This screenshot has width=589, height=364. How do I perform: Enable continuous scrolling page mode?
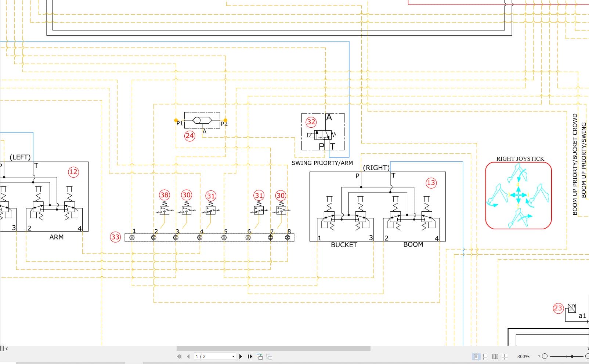coord(485,356)
